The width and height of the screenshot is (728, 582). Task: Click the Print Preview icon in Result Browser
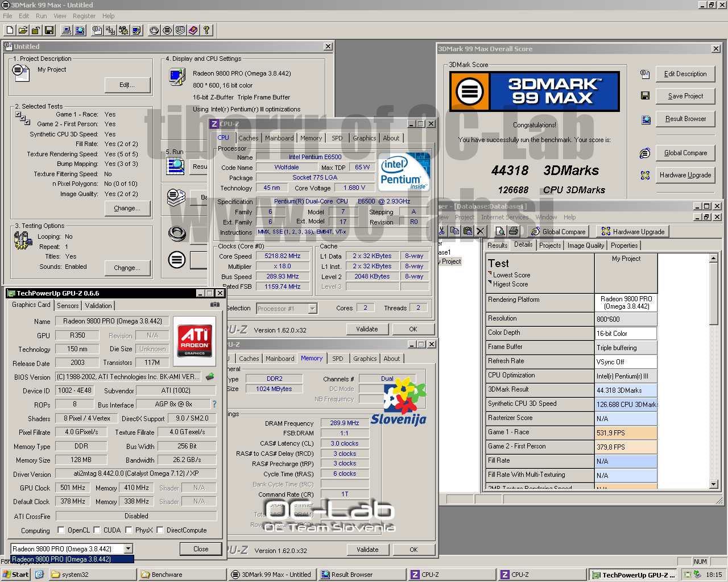pos(500,231)
